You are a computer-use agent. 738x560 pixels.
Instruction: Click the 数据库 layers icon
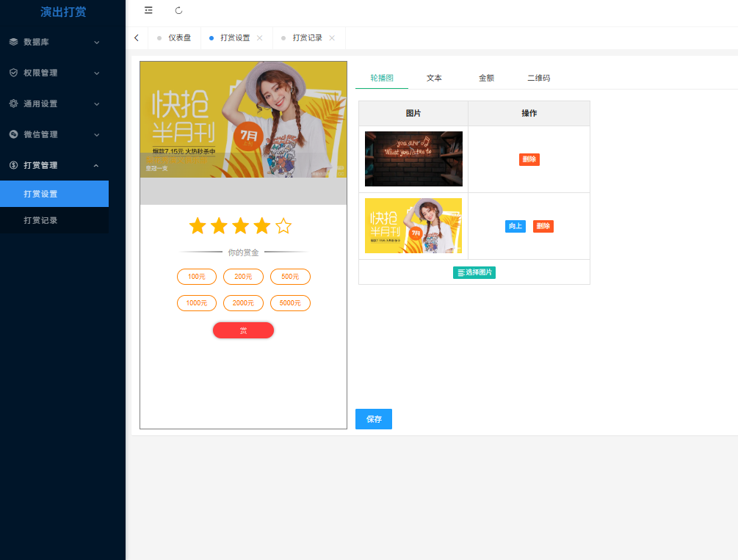pyautogui.click(x=14, y=42)
